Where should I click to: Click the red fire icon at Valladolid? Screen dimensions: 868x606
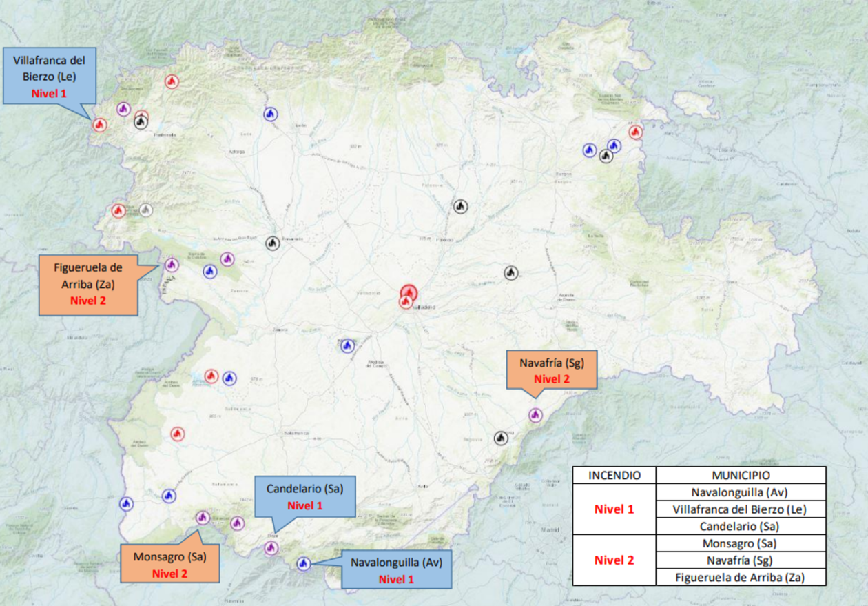click(x=408, y=294)
